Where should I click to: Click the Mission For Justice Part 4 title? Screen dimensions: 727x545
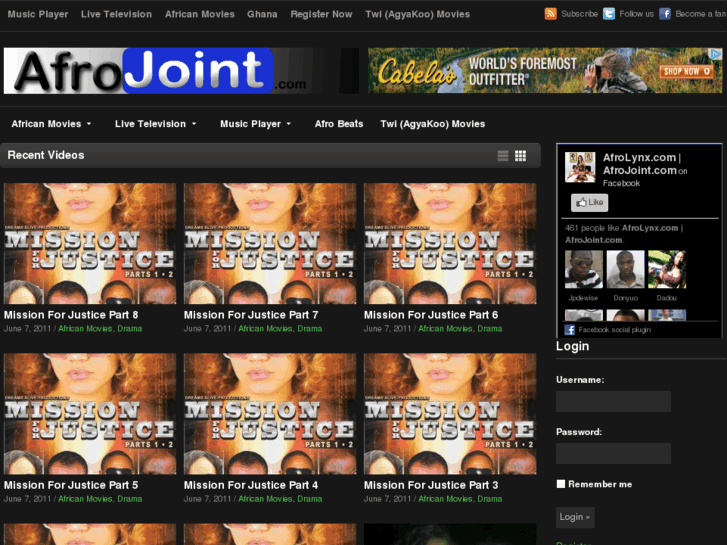251,485
